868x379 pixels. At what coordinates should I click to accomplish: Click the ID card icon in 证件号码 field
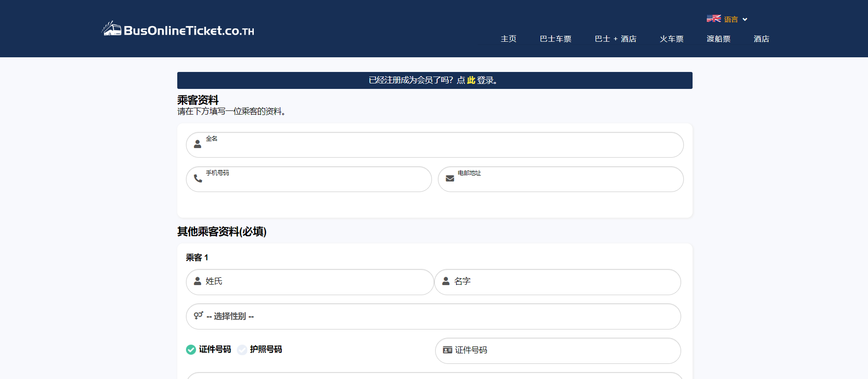click(x=448, y=350)
